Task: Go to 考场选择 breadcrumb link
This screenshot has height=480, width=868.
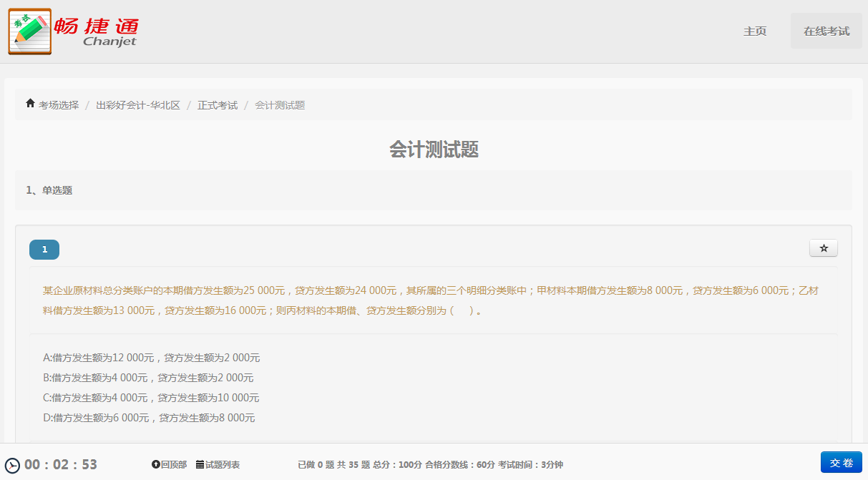Action: (59, 105)
